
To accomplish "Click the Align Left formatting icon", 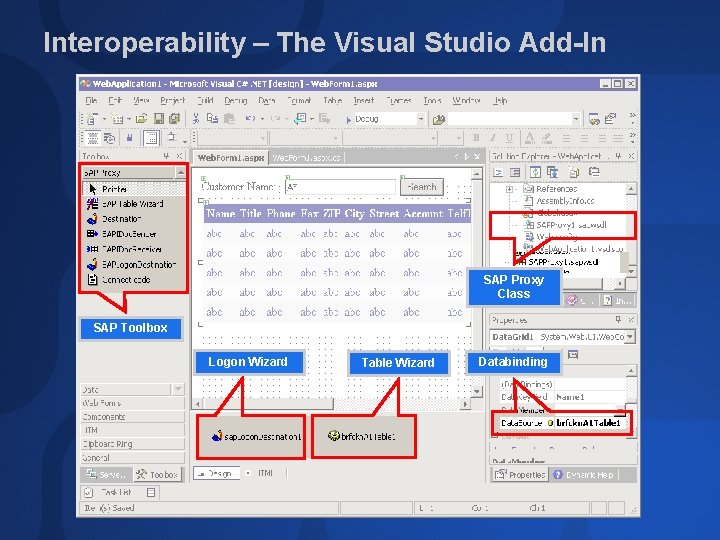I will (x=566, y=138).
